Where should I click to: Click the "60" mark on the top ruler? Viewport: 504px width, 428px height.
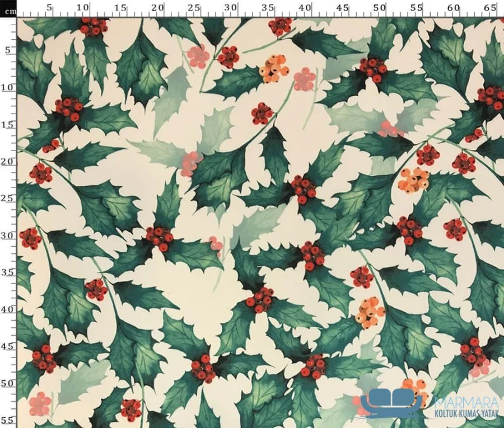pyautogui.click(x=453, y=7)
